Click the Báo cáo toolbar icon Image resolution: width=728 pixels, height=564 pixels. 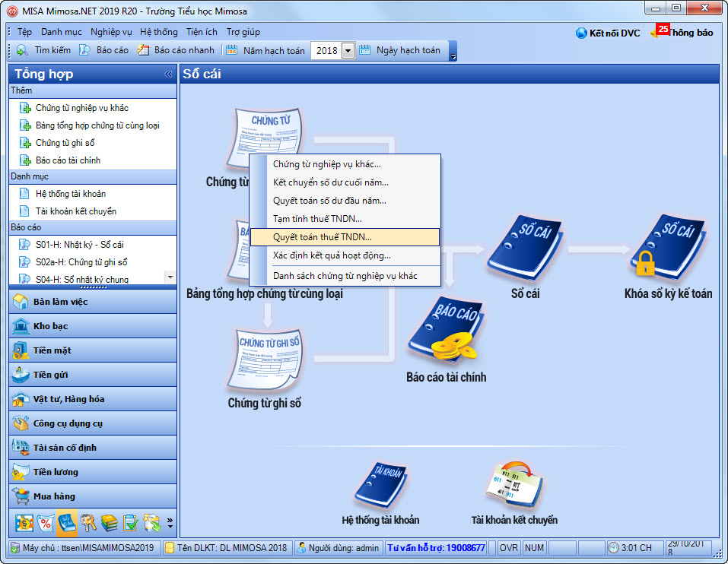point(84,50)
